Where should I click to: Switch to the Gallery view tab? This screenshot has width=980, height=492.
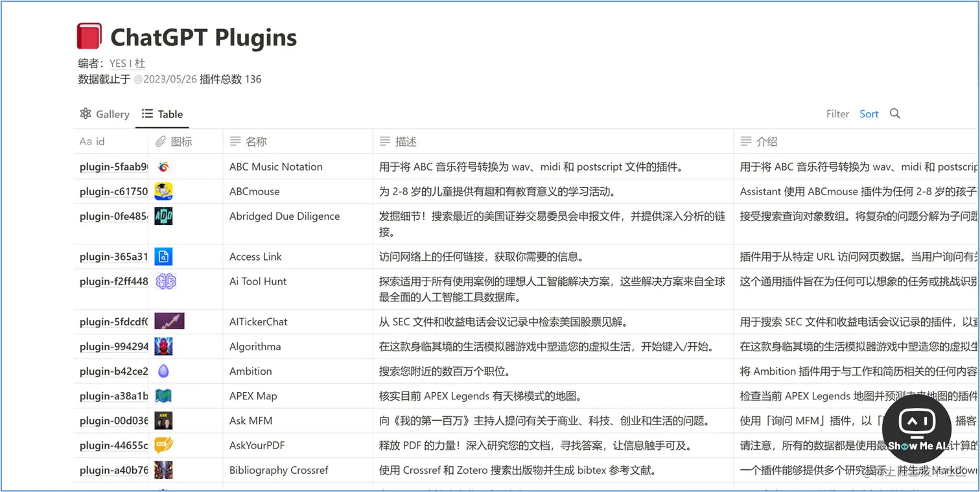(104, 114)
